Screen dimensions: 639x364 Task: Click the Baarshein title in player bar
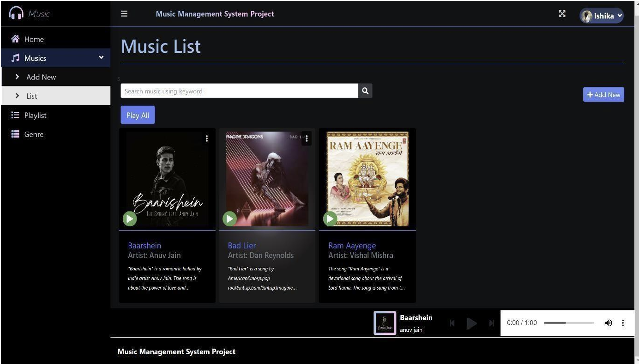coord(416,318)
